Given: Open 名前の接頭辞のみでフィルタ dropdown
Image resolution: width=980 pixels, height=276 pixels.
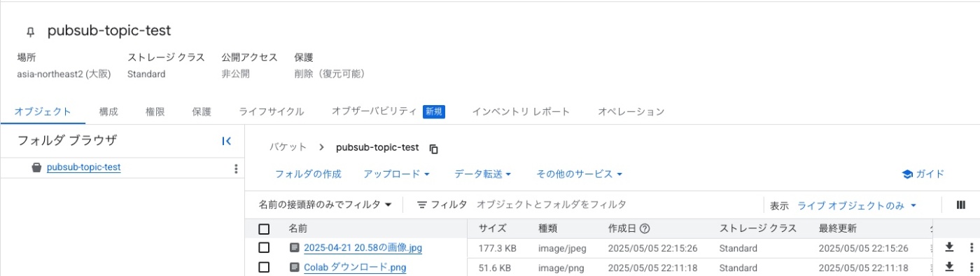Looking at the screenshot, I should 325,205.
